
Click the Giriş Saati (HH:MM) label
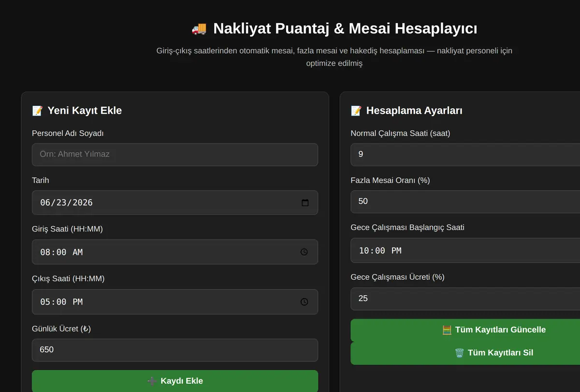pyautogui.click(x=67, y=229)
